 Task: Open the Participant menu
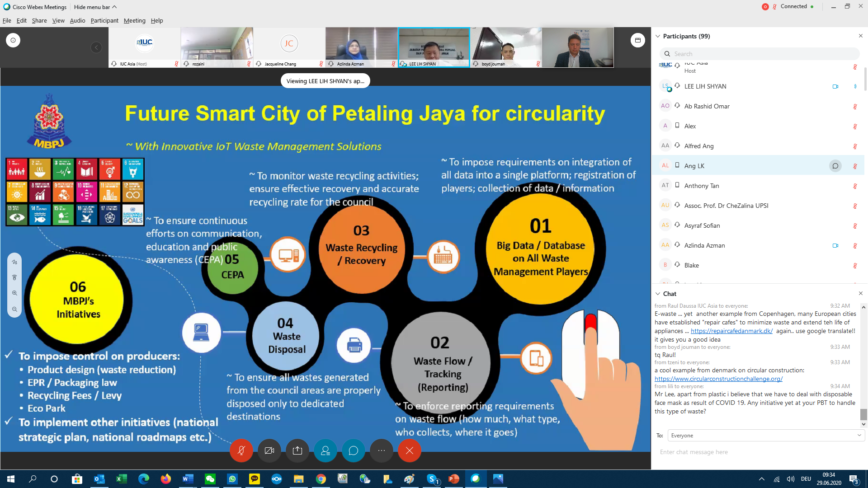coord(104,20)
